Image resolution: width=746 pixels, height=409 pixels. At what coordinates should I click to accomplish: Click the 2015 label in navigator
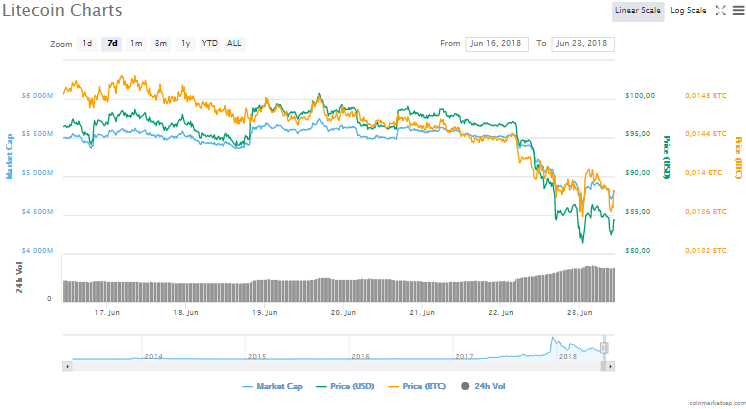tap(257, 356)
